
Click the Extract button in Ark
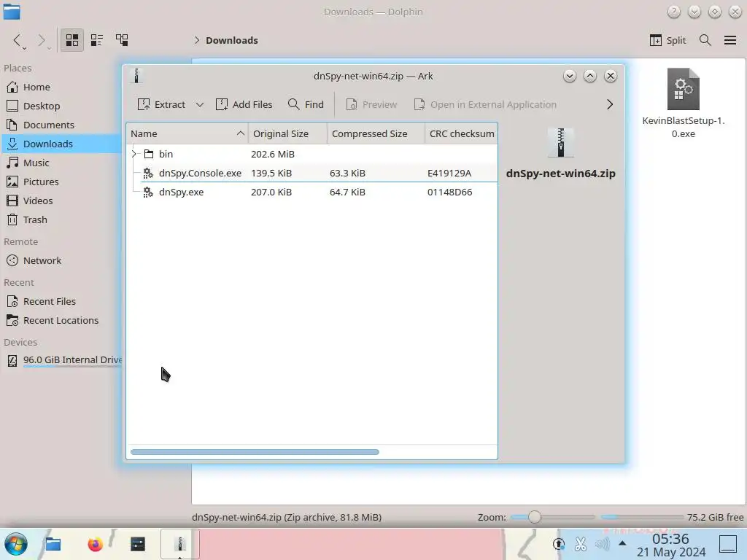click(161, 104)
